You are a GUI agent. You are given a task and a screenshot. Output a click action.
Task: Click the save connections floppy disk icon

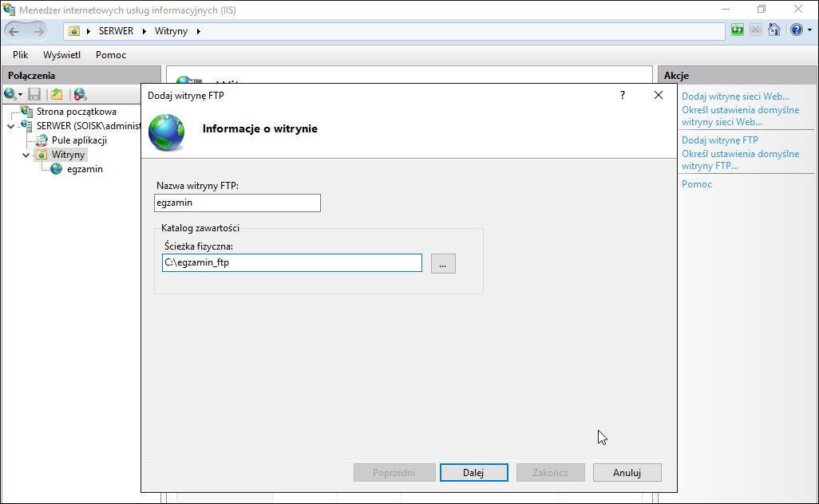[x=34, y=94]
